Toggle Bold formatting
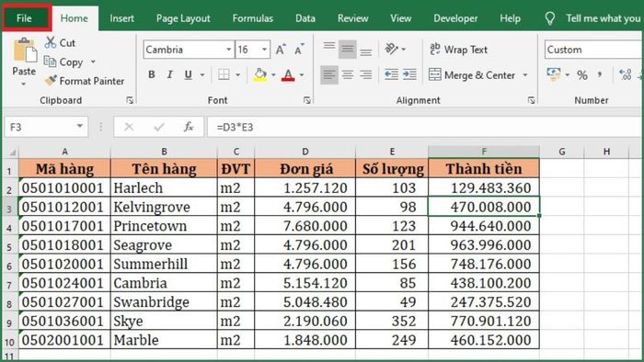Image resolution: width=644 pixels, height=362 pixels. pos(152,74)
